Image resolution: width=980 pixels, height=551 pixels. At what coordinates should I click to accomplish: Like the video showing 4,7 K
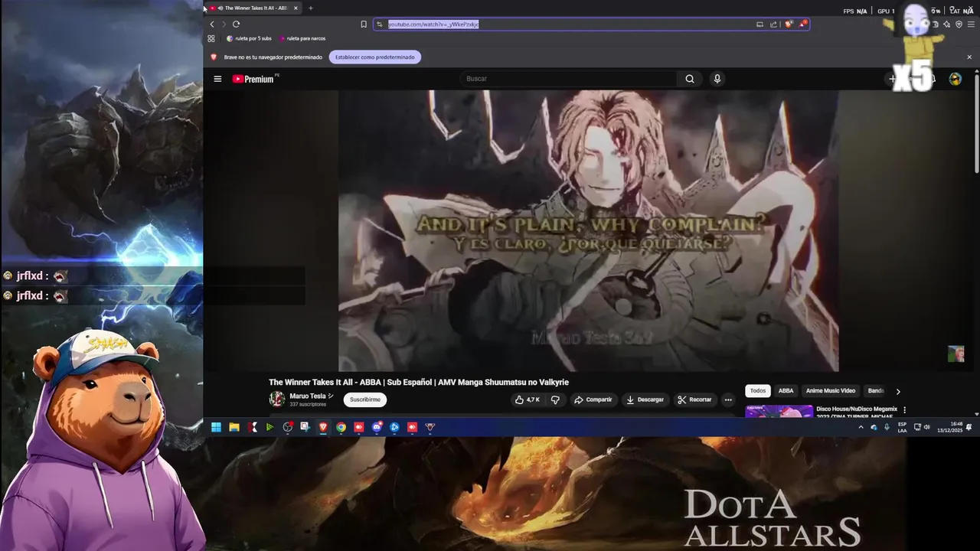pos(528,399)
